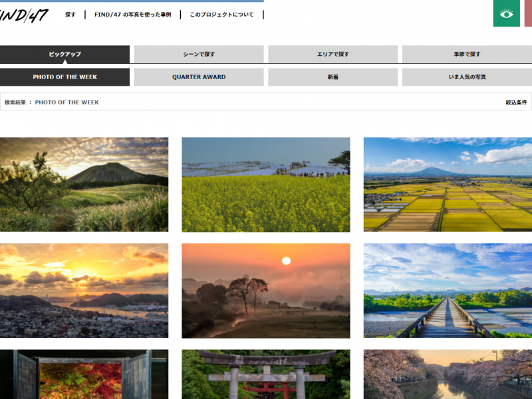Expand the 絞込条件 filter options
532x399 pixels.
pos(516,102)
